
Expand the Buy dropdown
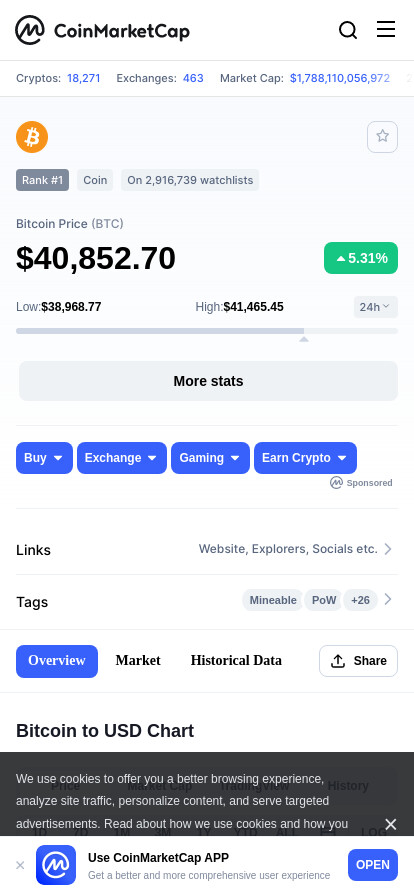pos(45,458)
